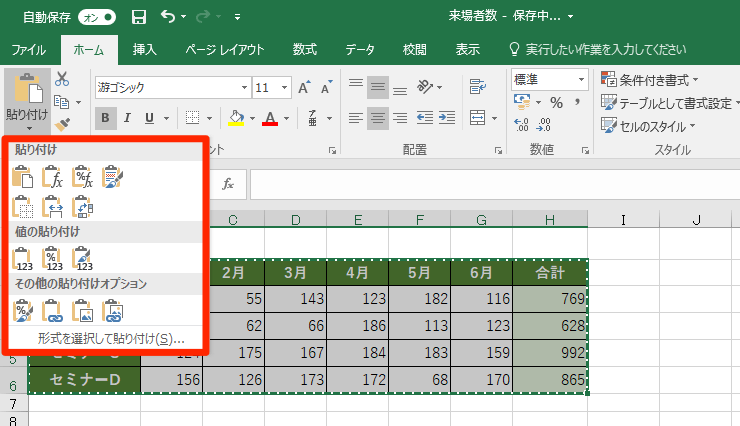Choose the plain Paste option icon
The width and height of the screenshot is (740, 426).
(23, 177)
